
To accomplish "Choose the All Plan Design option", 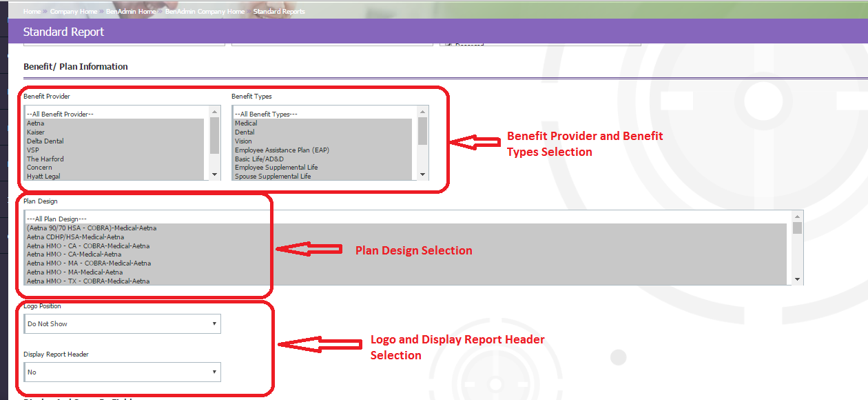I will (x=56, y=219).
